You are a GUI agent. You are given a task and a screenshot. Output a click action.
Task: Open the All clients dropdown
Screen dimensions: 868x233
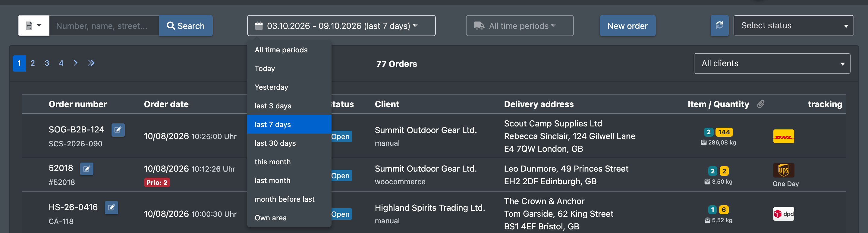click(772, 63)
